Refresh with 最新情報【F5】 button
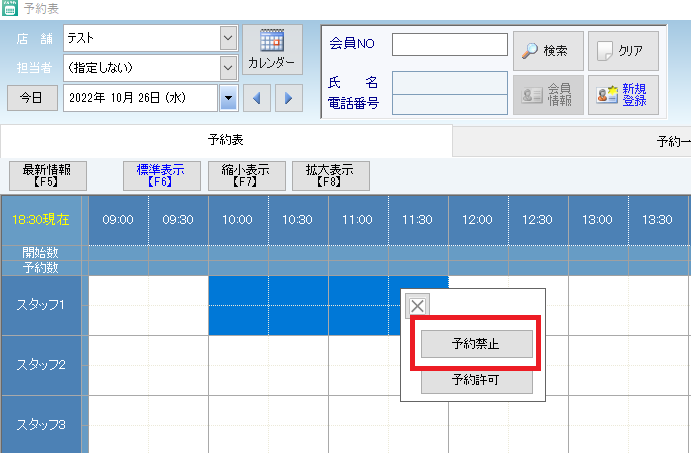 tap(48, 176)
